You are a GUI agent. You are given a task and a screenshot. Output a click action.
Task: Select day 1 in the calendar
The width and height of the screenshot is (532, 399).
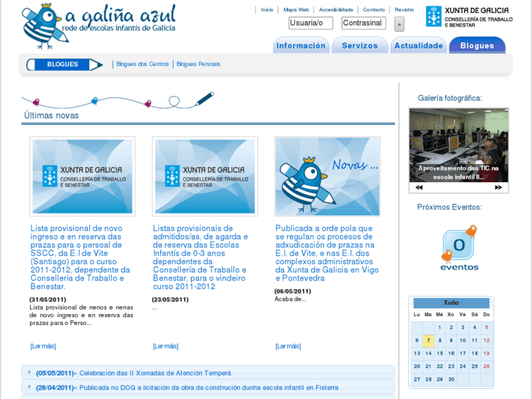439,327
